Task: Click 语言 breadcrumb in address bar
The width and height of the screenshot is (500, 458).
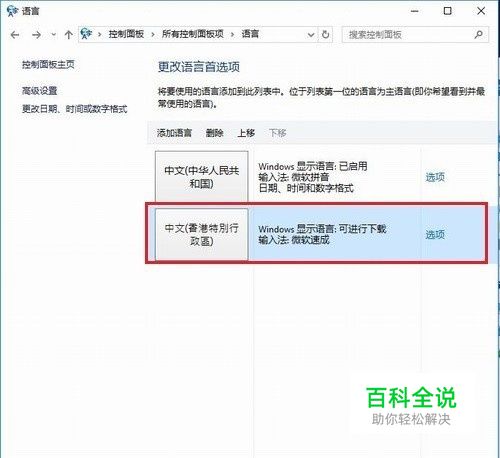Action: (250, 34)
